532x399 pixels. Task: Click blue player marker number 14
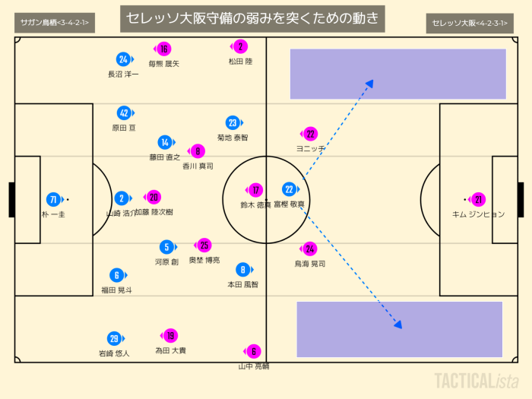click(164, 142)
